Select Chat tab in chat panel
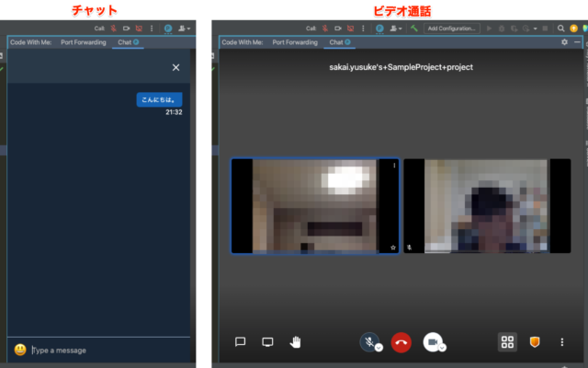This screenshot has height=368, width=588. point(128,42)
